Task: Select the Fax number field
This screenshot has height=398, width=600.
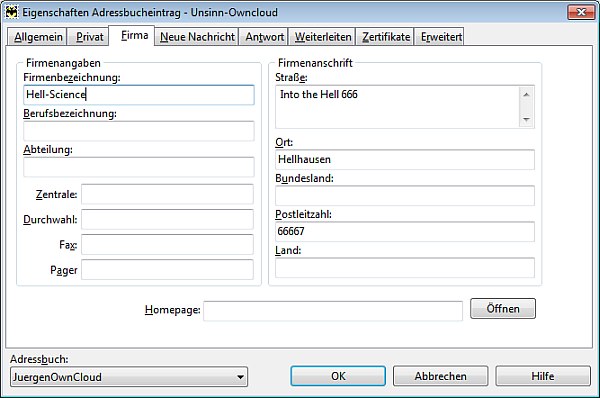Action: [x=167, y=245]
